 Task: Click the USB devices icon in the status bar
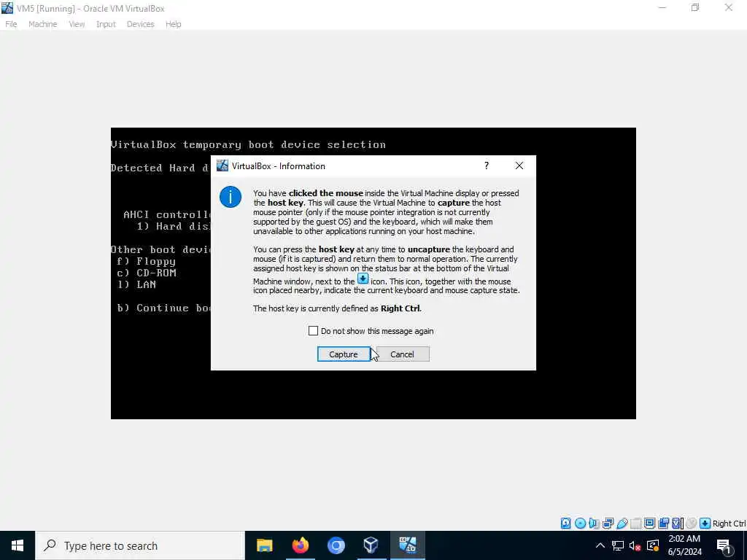click(x=622, y=524)
